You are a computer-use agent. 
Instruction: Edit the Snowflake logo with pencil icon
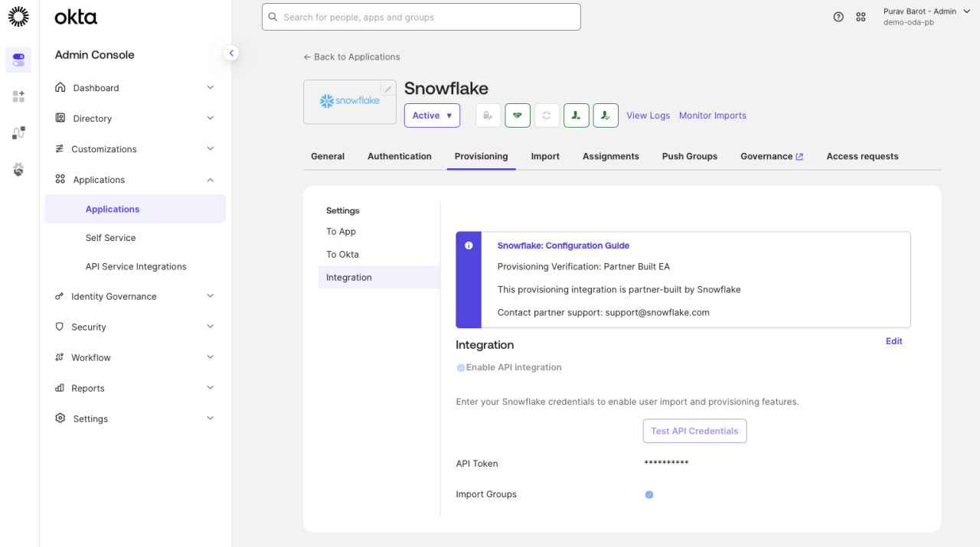[388, 89]
